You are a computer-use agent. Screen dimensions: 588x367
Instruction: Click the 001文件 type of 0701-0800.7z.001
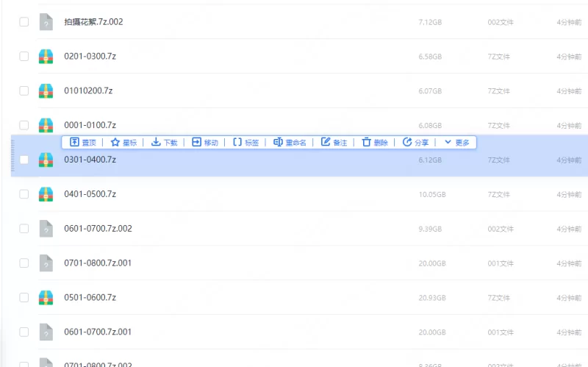(501, 263)
